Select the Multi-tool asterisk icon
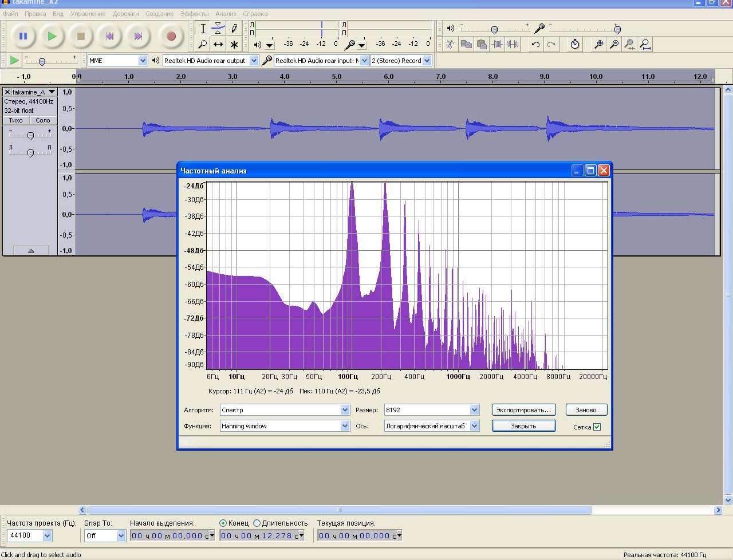The width and height of the screenshot is (733, 560). [x=234, y=44]
